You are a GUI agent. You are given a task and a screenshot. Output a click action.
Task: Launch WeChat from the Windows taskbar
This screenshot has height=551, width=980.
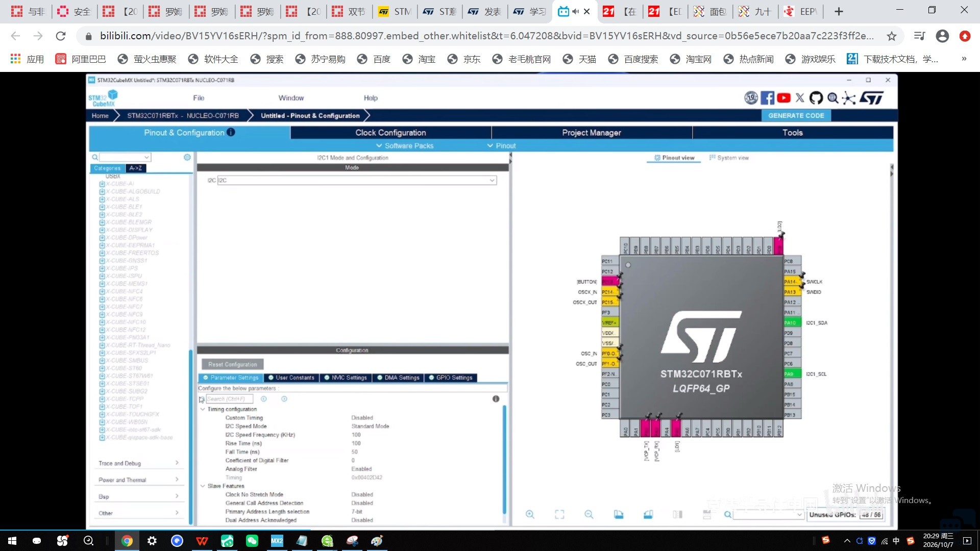252,541
